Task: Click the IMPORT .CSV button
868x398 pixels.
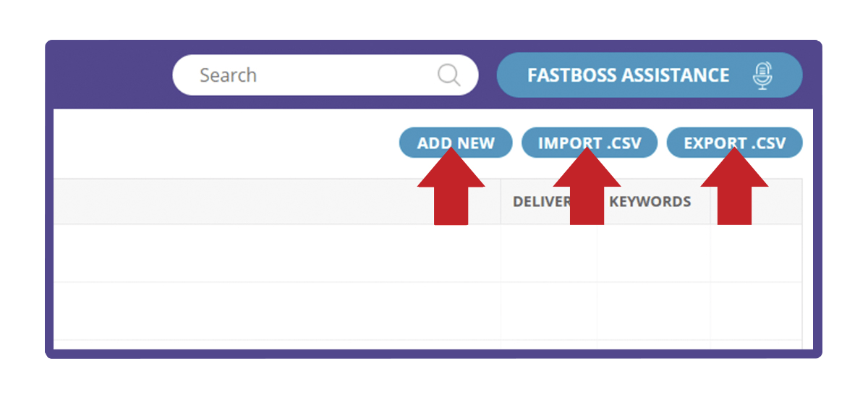Action: click(x=590, y=143)
